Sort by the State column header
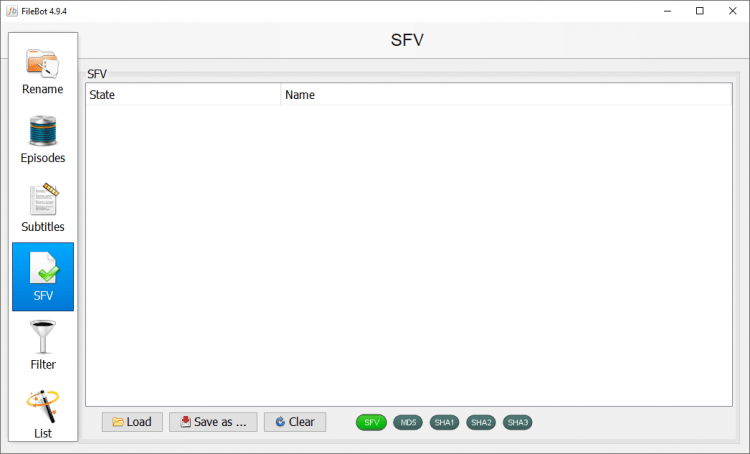Screen dimensions: 750x454 (x=183, y=95)
